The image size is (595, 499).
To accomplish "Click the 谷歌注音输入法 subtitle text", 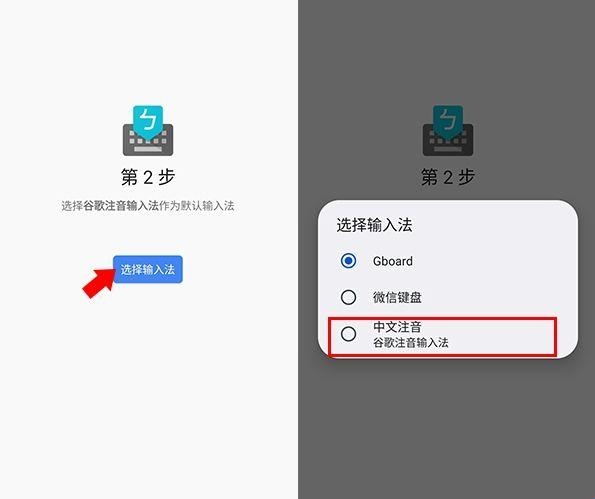I will 411,343.
